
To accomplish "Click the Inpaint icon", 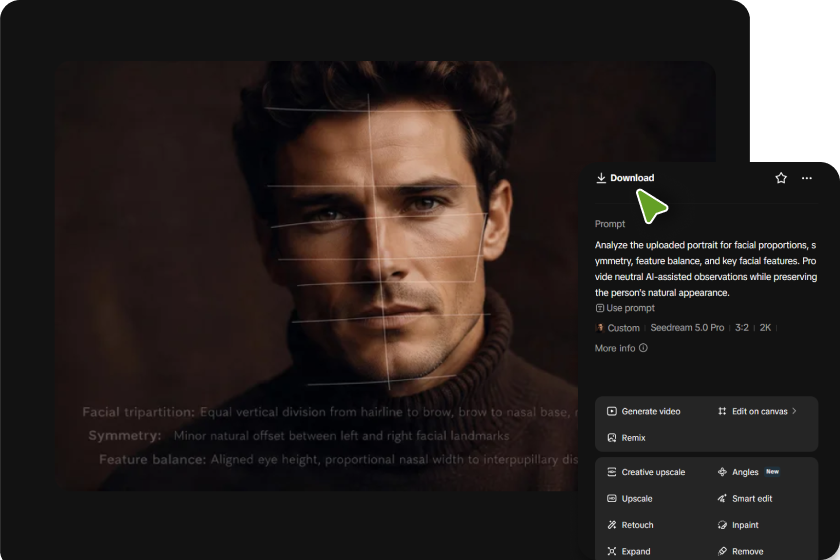I will pos(722,525).
